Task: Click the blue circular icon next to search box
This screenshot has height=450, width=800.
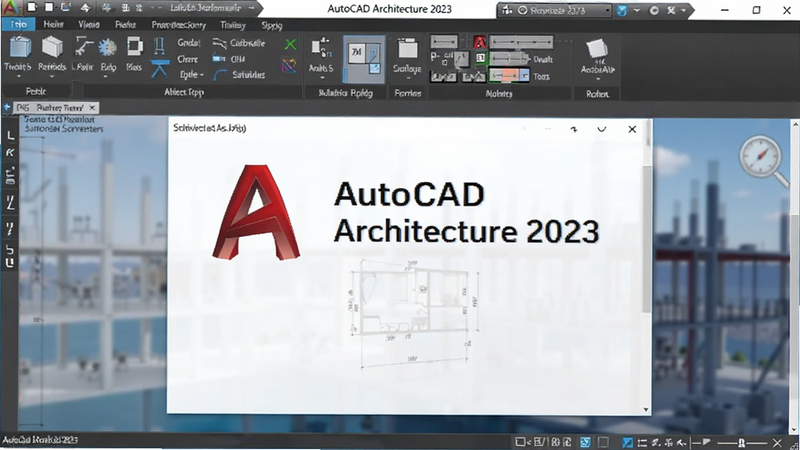Action: [622, 10]
